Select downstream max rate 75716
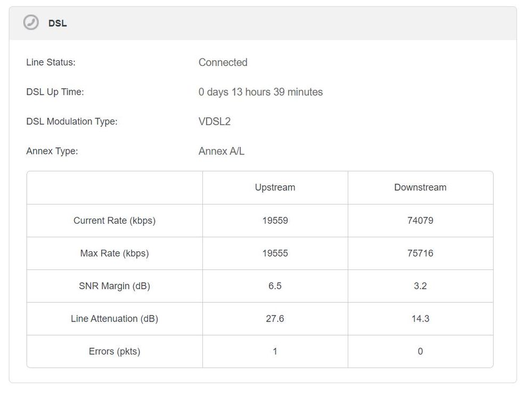 (420, 253)
